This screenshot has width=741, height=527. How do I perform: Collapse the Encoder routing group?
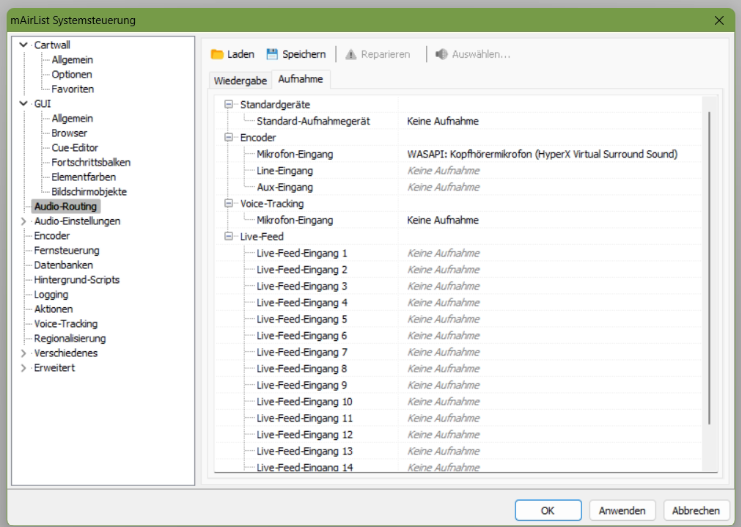[229, 137]
